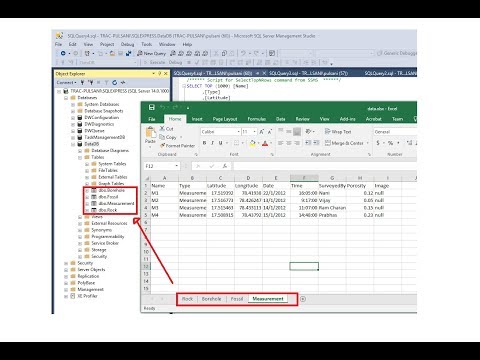Click the font color red A swatch

tap(265, 143)
